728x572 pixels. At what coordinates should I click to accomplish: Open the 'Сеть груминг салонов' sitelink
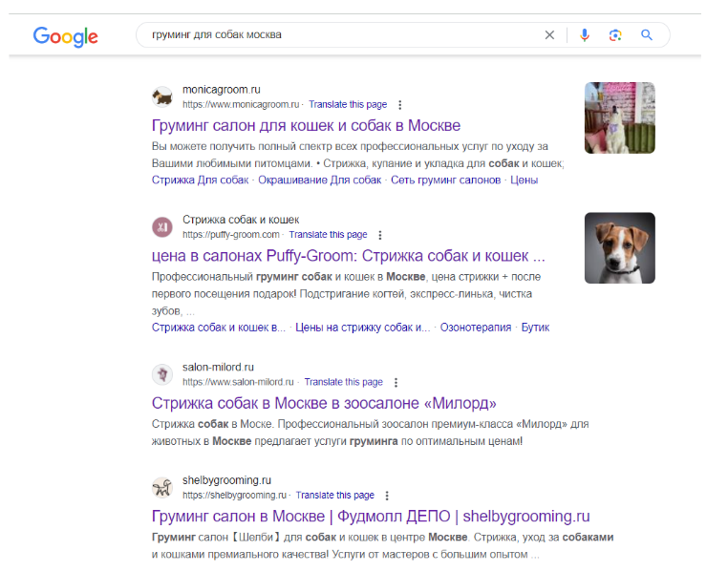(446, 180)
